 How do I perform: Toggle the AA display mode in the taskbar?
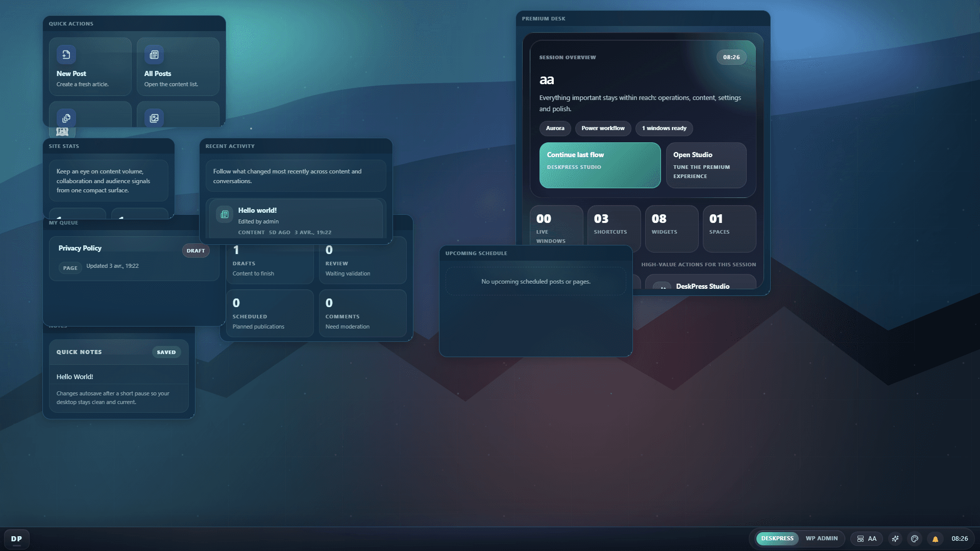[x=867, y=538]
